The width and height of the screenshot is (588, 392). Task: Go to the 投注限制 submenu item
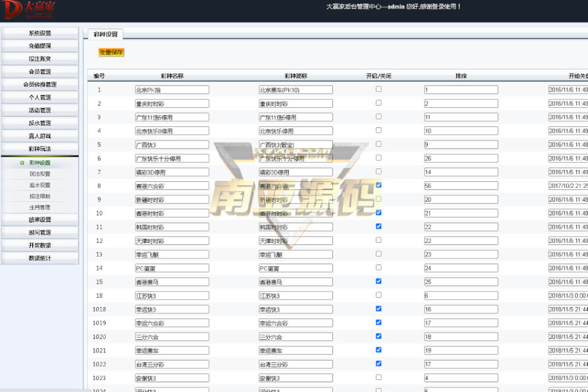[x=40, y=196]
